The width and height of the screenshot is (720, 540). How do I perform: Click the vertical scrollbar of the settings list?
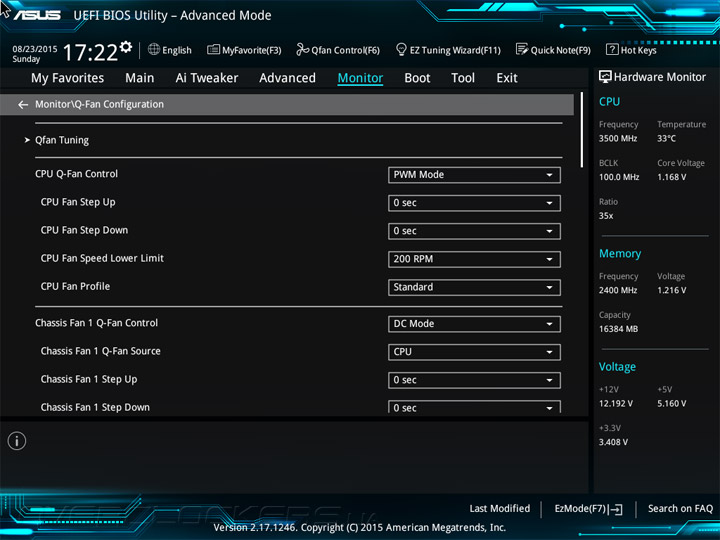[x=582, y=130]
